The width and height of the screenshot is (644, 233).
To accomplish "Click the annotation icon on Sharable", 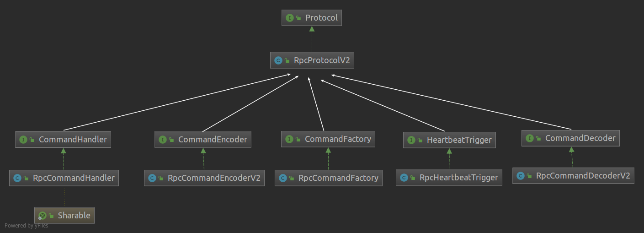I will tap(43, 215).
